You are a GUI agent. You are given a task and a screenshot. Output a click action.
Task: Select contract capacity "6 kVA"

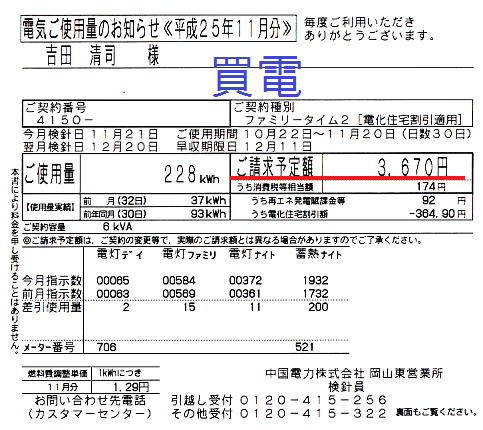point(118,227)
